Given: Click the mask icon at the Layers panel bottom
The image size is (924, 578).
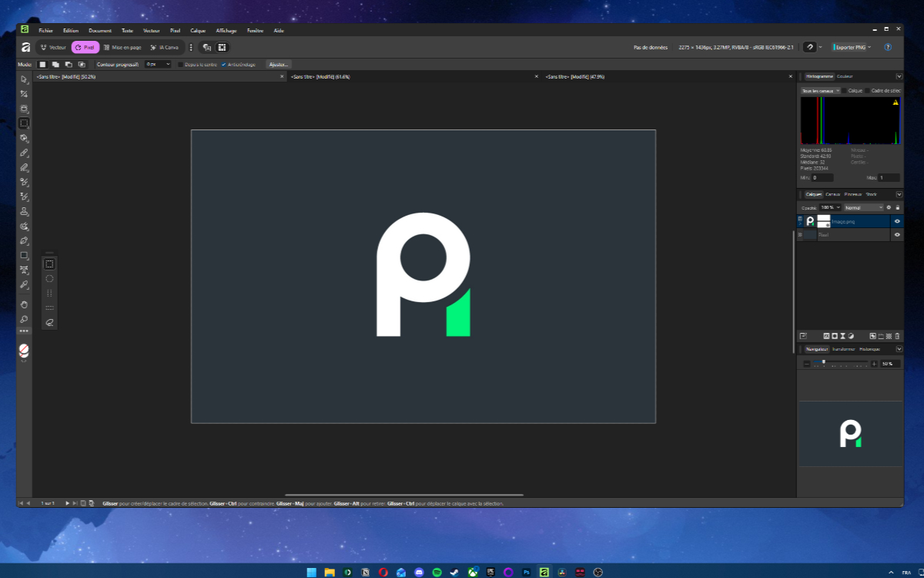Looking at the screenshot, I should (834, 336).
